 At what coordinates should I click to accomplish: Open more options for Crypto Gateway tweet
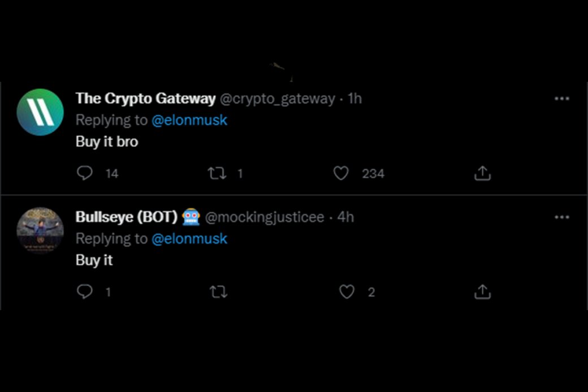[x=562, y=98]
